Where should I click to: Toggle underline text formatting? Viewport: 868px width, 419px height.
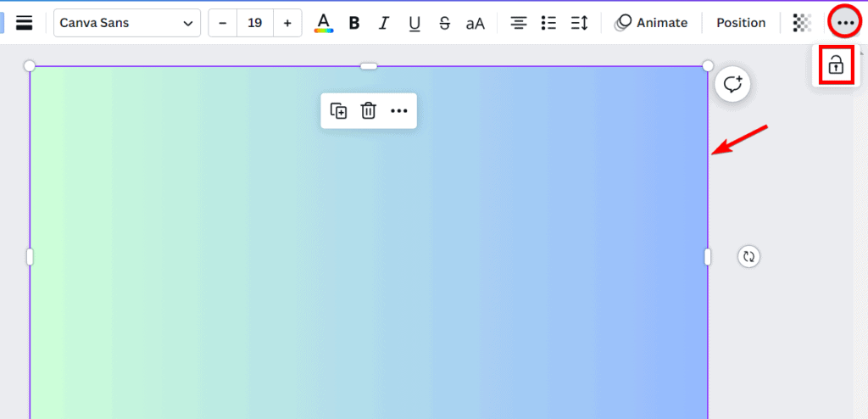415,23
